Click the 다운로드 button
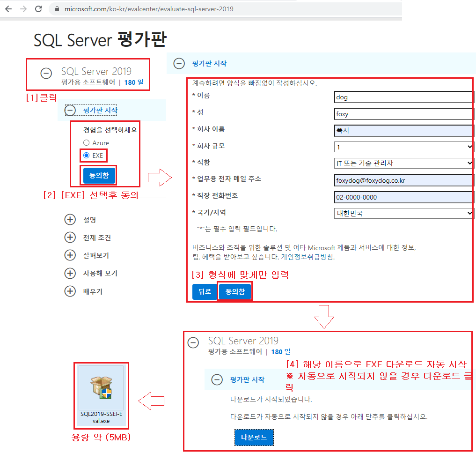This screenshot has width=476, height=453. point(254,438)
